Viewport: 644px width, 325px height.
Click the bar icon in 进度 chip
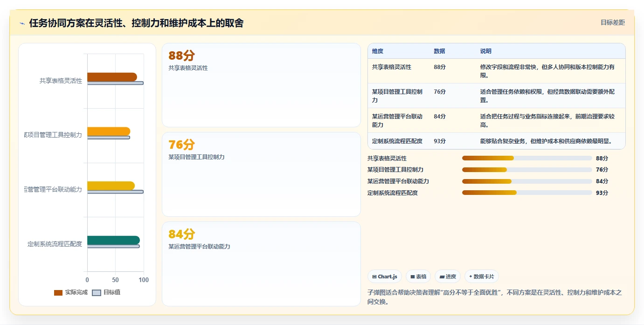(x=442, y=277)
